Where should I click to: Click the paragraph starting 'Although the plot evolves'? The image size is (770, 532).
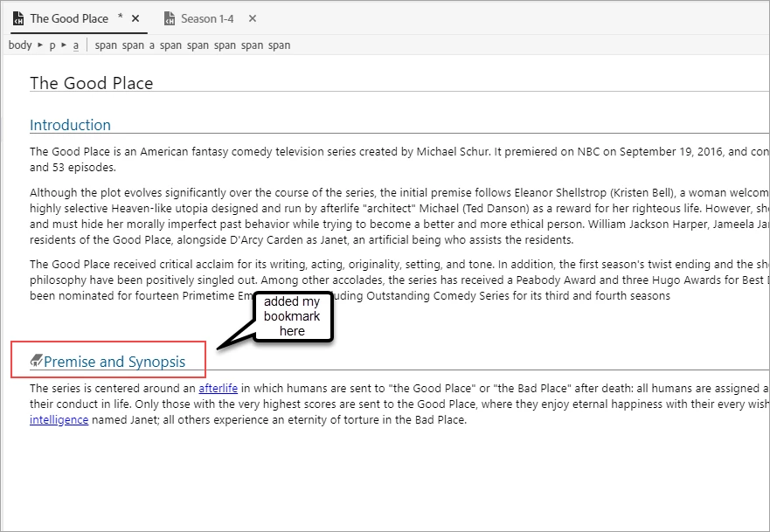point(399,216)
